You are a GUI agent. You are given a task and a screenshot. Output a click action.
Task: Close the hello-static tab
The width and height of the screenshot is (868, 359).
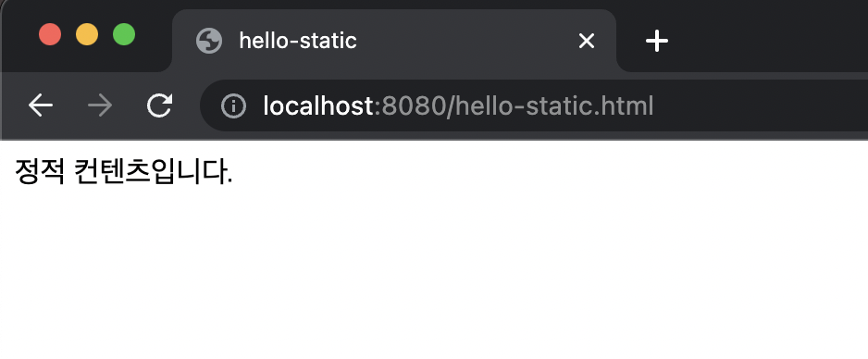tap(587, 41)
